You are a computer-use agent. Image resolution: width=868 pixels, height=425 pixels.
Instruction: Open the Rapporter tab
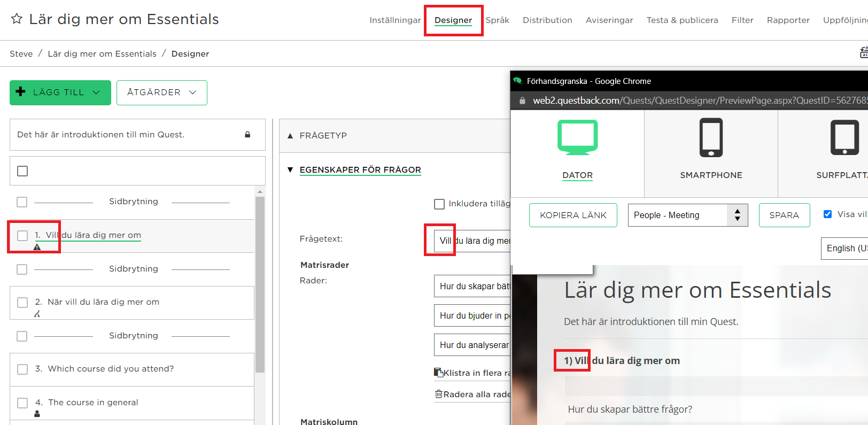[x=788, y=20]
